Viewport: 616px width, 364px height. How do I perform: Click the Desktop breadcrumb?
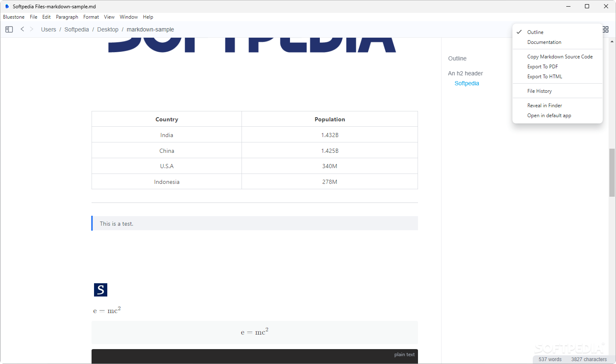(108, 29)
